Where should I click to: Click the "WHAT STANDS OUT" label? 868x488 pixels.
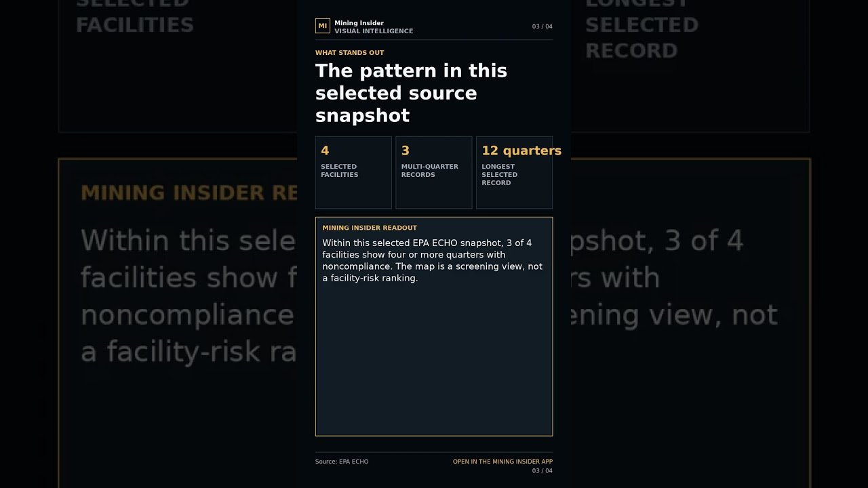point(349,53)
